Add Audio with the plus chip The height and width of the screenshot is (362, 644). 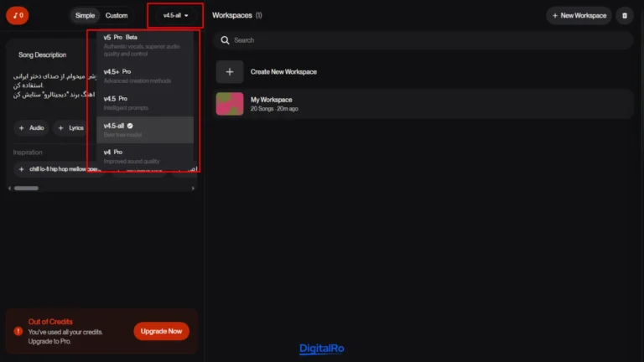[x=31, y=128]
